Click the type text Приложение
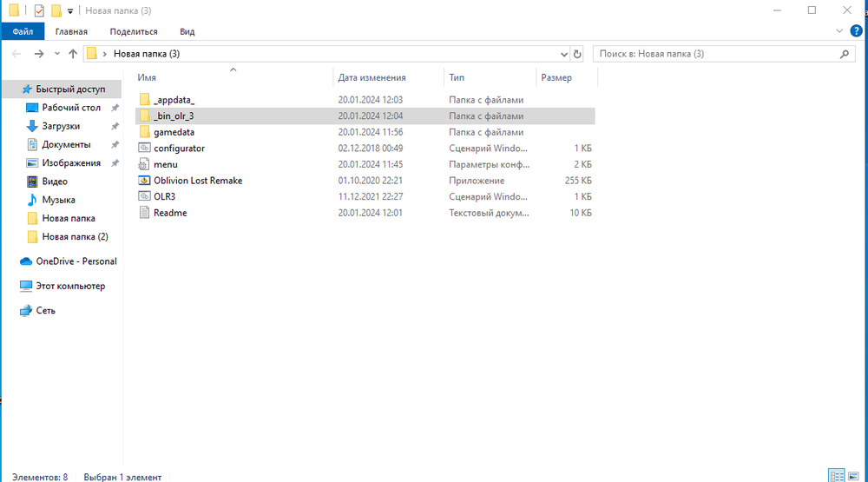 477,180
